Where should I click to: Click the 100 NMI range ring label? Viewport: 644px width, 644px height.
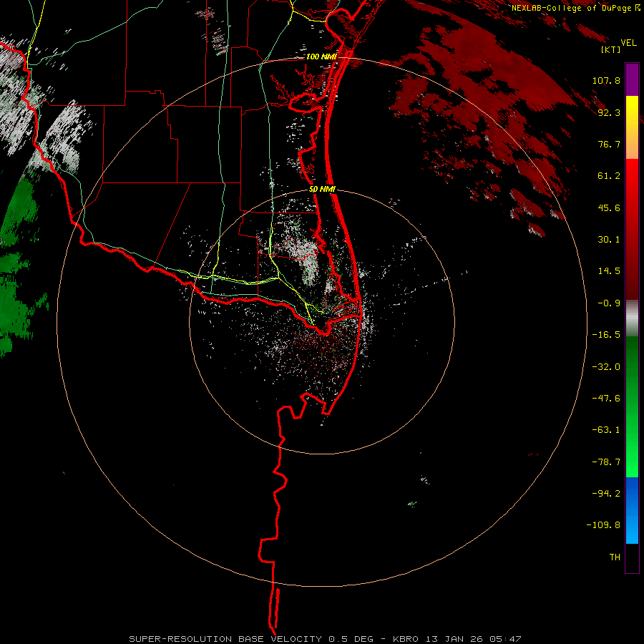[321, 57]
